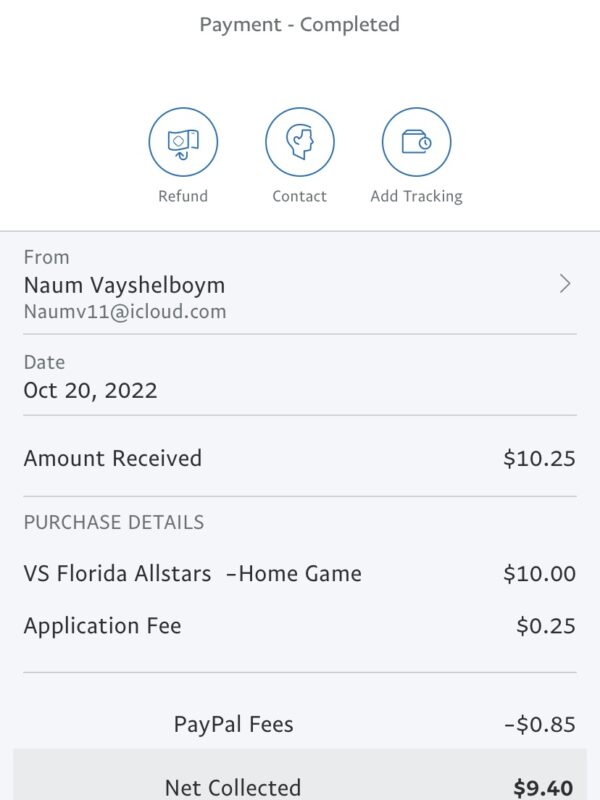Tap the $9.40 net collected amount
This screenshot has width=600, height=800.
pyautogui.click(x=543, y=788)
